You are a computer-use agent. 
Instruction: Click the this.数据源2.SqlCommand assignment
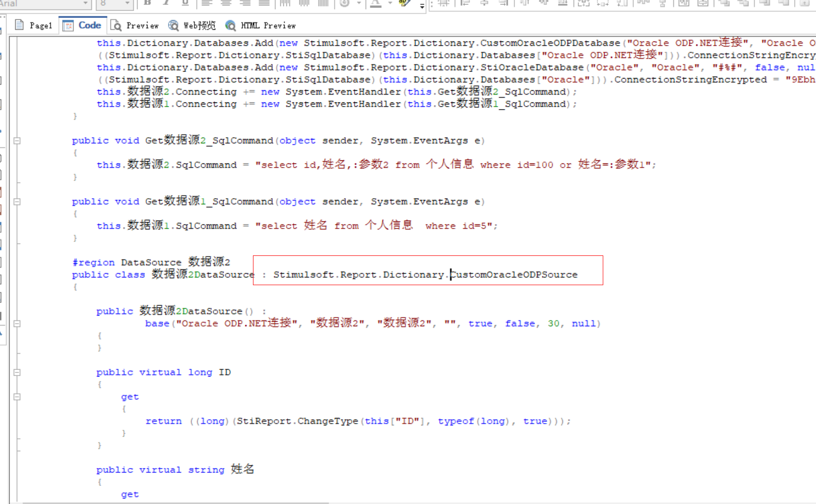click(377, 165)
